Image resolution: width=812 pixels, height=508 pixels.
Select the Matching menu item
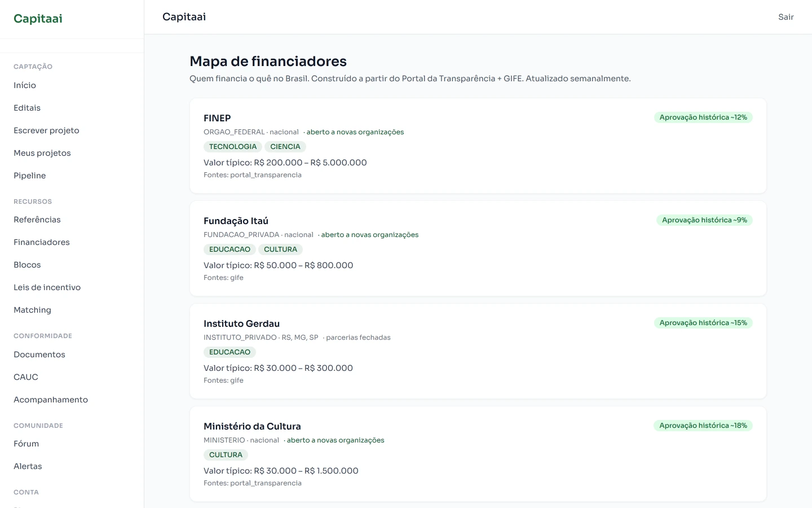[x=32, y=310]
